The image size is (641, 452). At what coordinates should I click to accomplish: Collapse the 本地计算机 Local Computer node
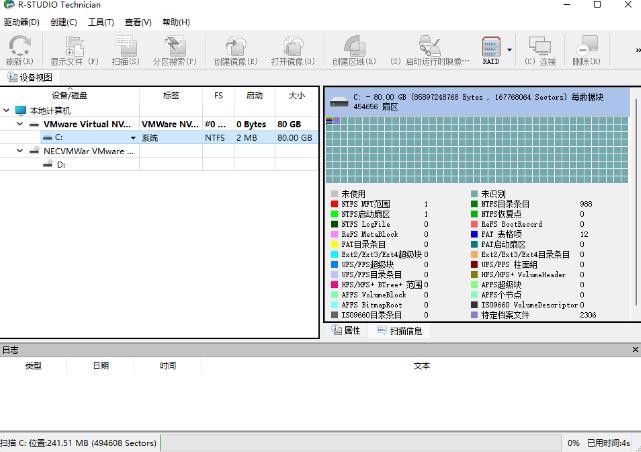click(6, 110)
